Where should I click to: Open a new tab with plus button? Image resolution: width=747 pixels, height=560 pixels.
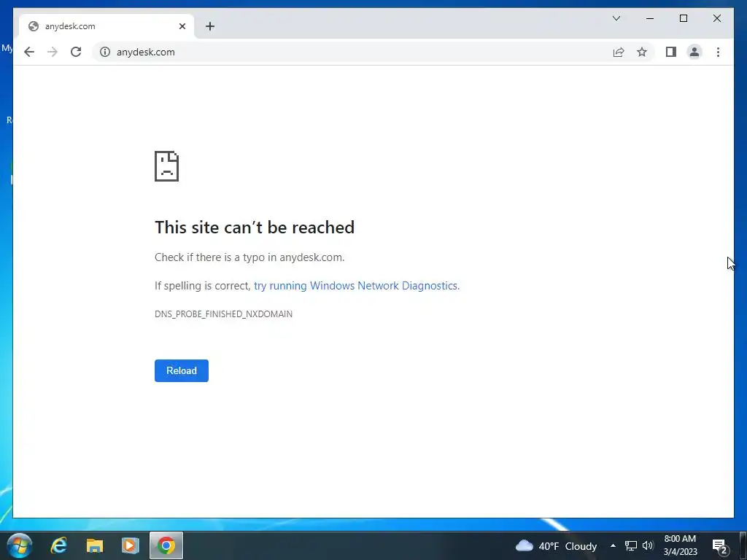pos(210,26)
